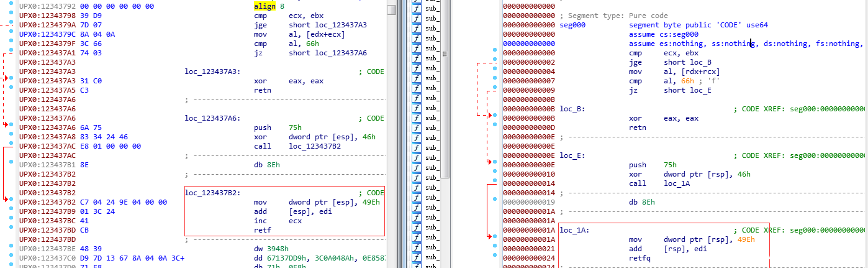The image size is (868, 268).
Task: Follow loc_1A operand in right-pane call instruction
Action: coord(677,183)
